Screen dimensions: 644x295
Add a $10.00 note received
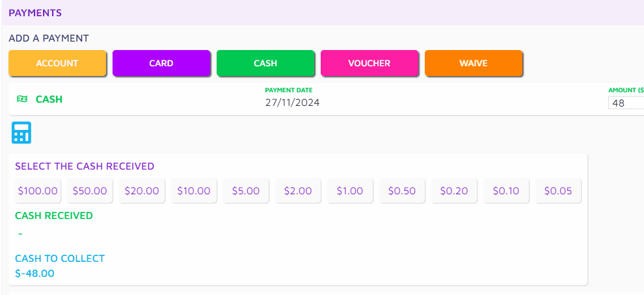tap(194, 191)
